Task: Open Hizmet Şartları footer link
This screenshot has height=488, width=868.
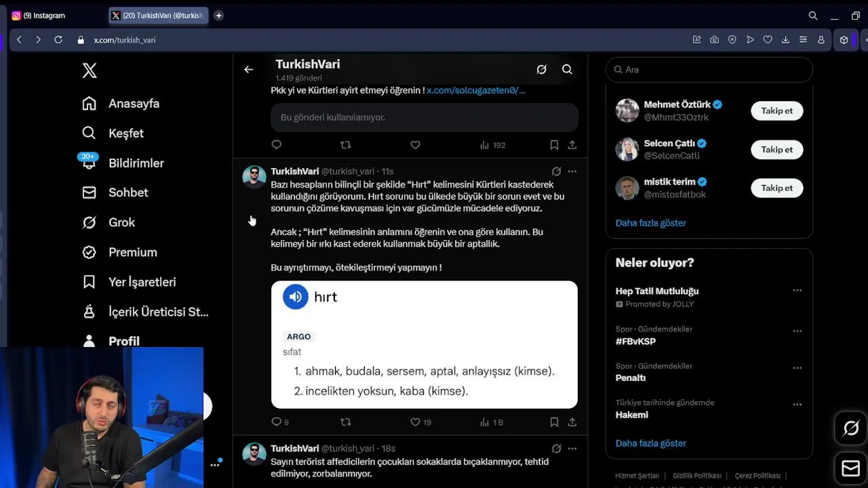Action: point(637,476)
